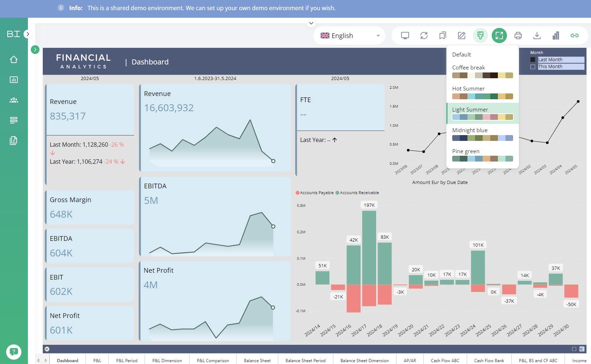Switch to the Balance Sheet tab
This screenshot has width=591, height=364.
pos(257,360)
